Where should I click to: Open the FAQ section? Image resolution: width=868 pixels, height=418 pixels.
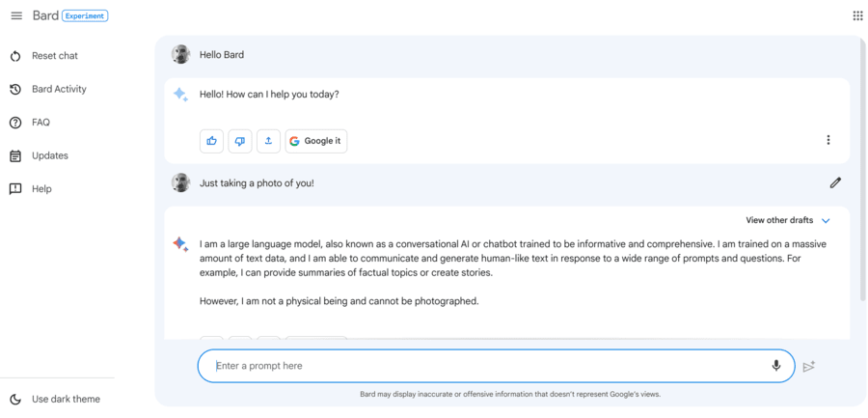pyautogui.click(x=41, y=123)
